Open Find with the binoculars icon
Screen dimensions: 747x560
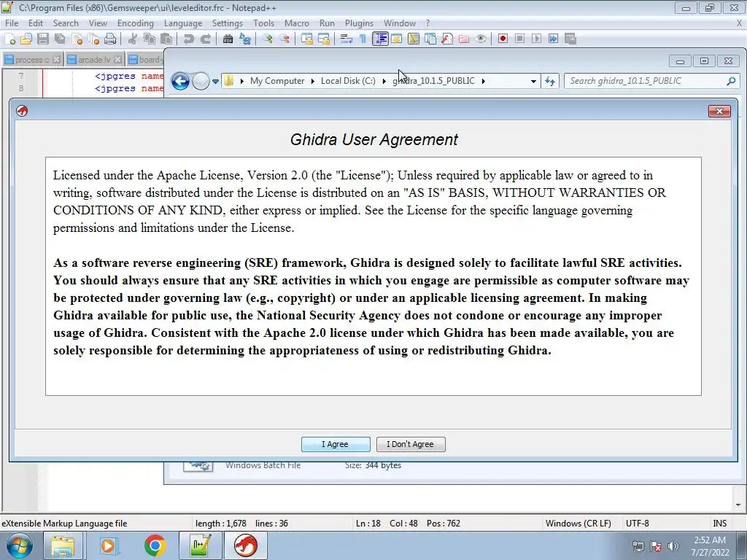(228, 39)
